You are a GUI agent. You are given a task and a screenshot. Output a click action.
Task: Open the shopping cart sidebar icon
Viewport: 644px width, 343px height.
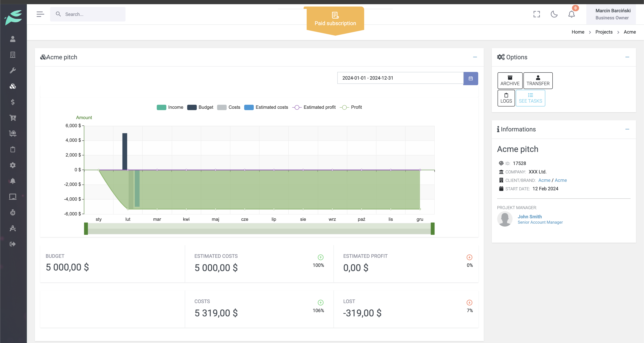(13, 118)
